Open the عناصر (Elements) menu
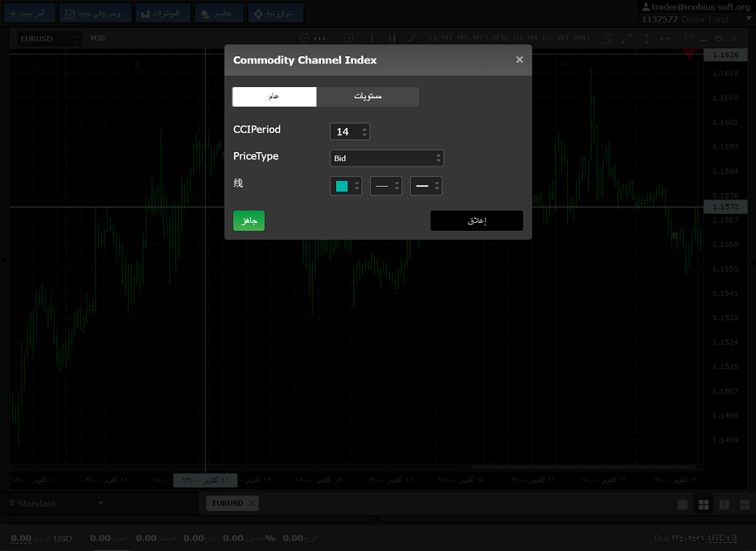The image size is (756, 551). (220, 13)
